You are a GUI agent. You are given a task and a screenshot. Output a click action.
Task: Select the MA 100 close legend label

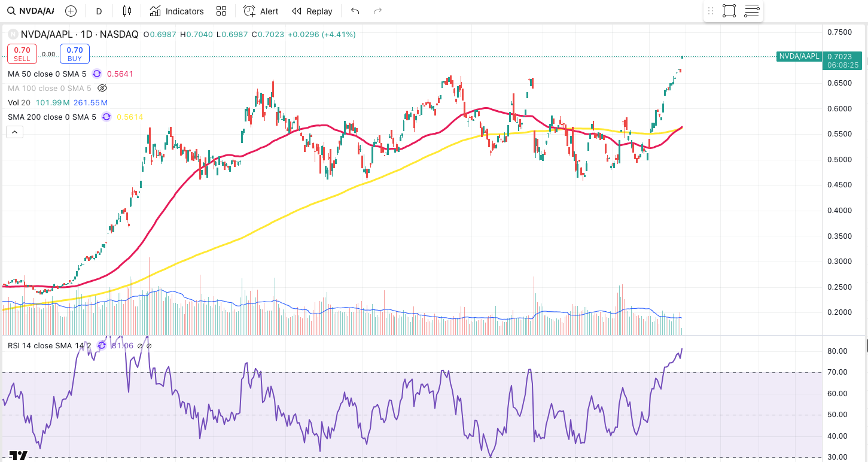[x=50, y=88]
